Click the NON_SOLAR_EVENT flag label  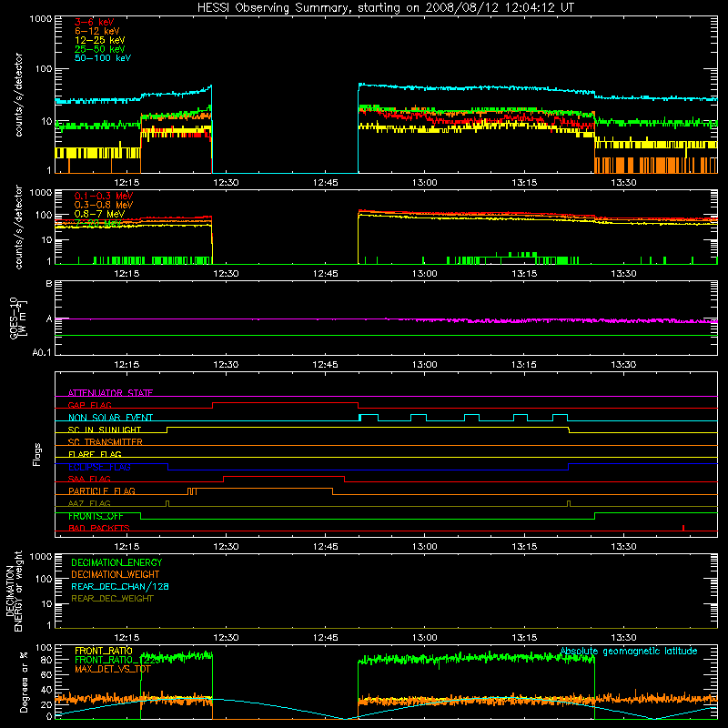click(x=110, y=418)
